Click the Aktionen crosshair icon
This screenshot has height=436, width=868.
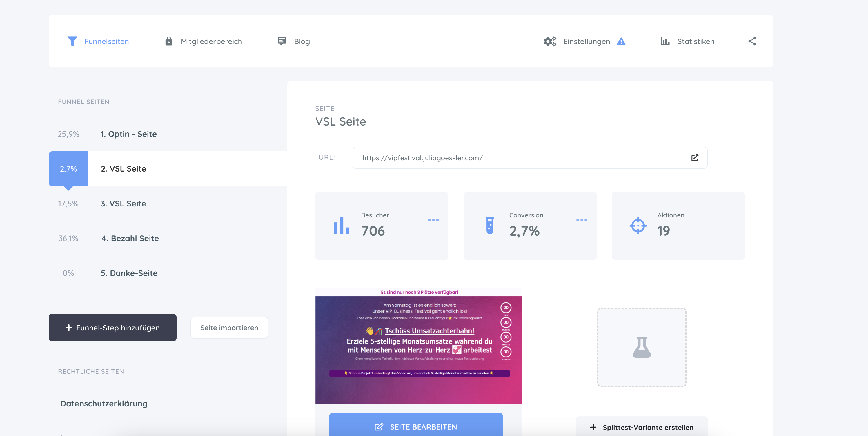pos(638,226)
